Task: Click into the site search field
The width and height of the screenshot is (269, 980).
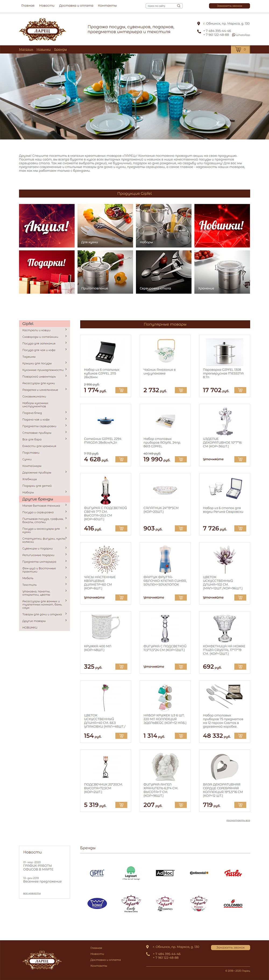Action: (161, 6)
